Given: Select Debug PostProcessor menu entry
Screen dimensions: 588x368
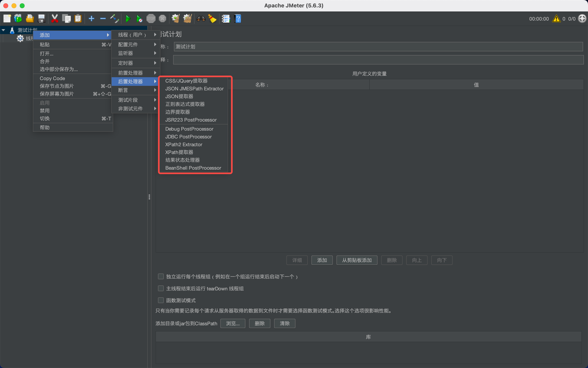Looking at the screenshot, I should click(193, 129).
